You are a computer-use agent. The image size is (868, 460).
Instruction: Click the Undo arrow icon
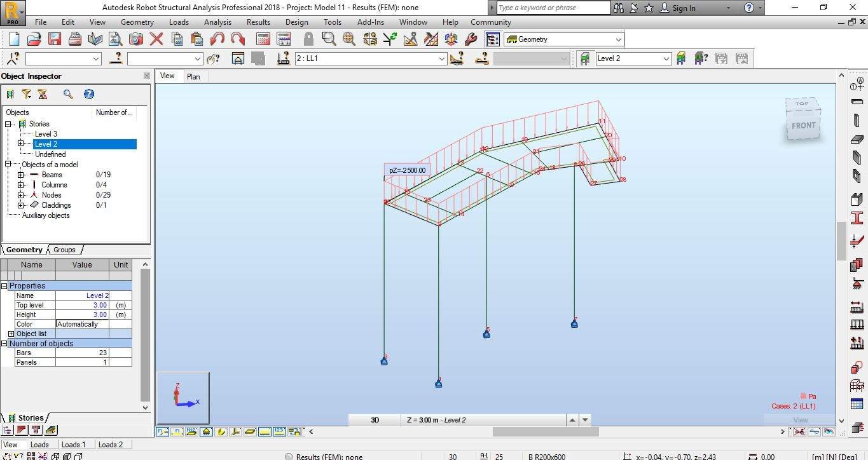pos(217,39)
